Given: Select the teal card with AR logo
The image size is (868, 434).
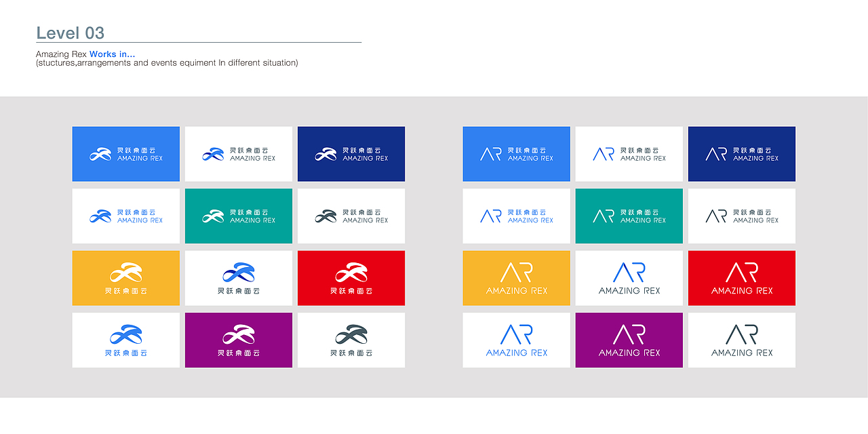Looking at the screenshot, I should tap(629, 216).
